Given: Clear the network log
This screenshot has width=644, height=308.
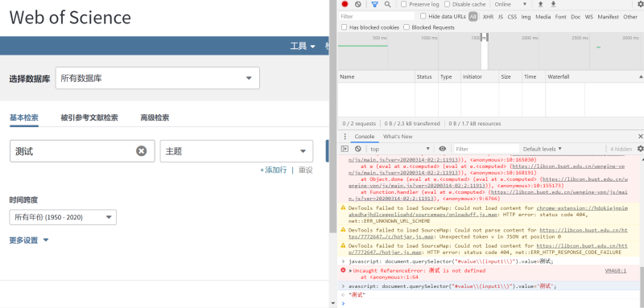Looking at the screenshot, I should [x=357, y=4].
